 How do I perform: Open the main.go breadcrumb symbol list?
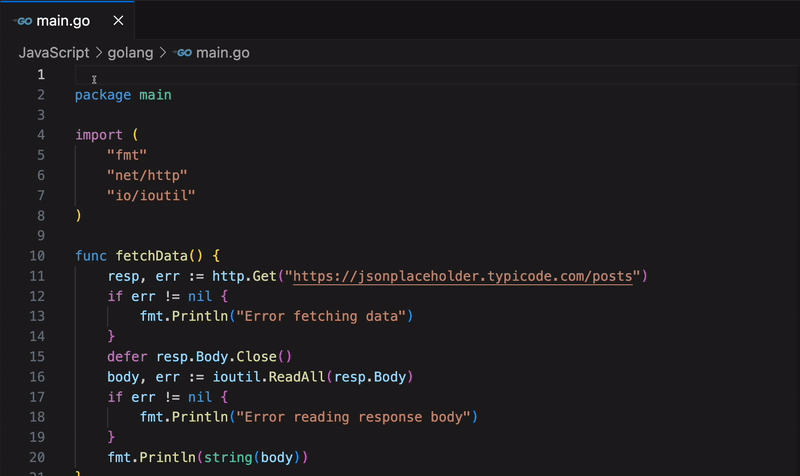222,52
